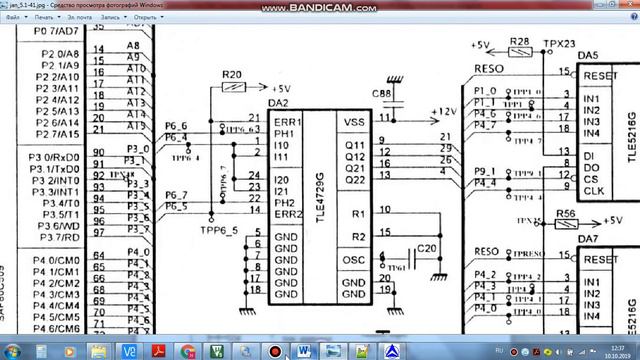Image resolution: width=640 pixels, height=360 pixels.
Task: Click the ERR1 pin label
Action: 288,122
